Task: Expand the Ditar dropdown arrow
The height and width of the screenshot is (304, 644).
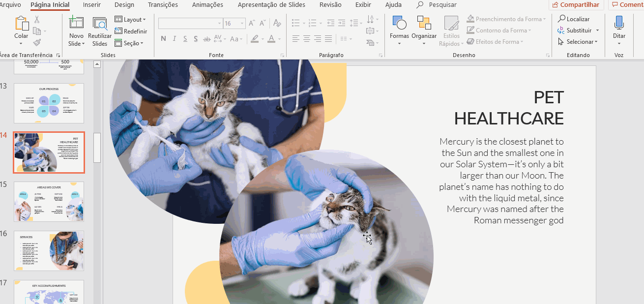Action: [x=619, y=43]
